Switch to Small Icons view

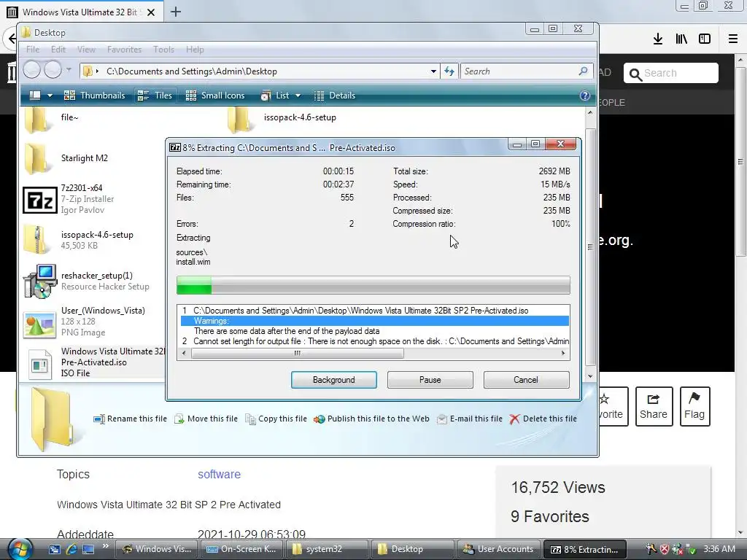pos(215,96)
